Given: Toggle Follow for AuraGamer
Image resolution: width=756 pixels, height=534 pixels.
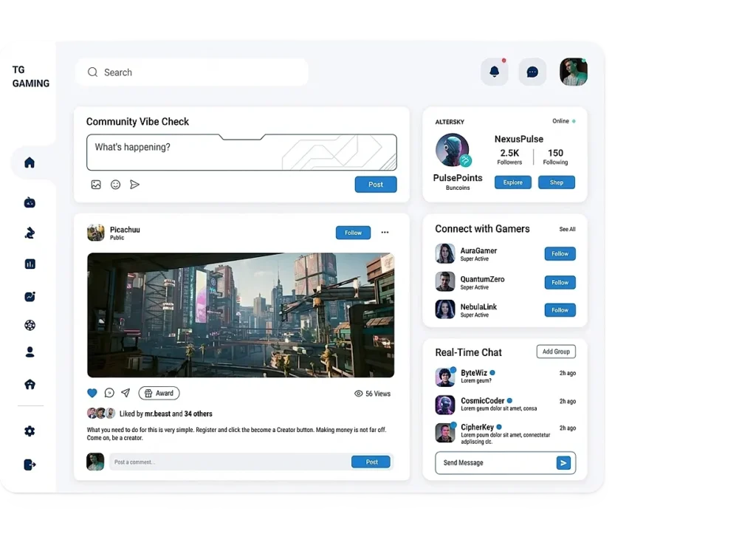Looking at the screenshot, I should (x=560, y=254).
